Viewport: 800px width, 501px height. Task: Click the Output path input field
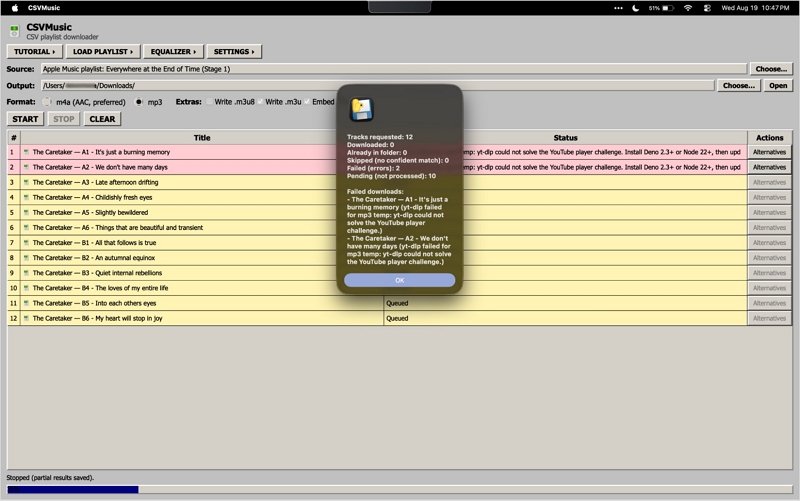(378, 86)
